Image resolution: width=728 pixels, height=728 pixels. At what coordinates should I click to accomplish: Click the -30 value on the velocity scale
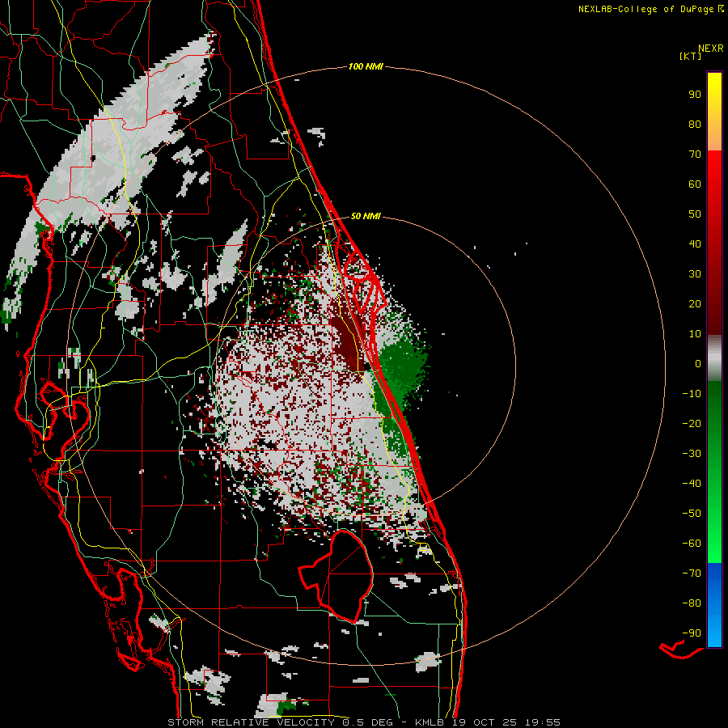pyautogui.click(x=692, y=454)
